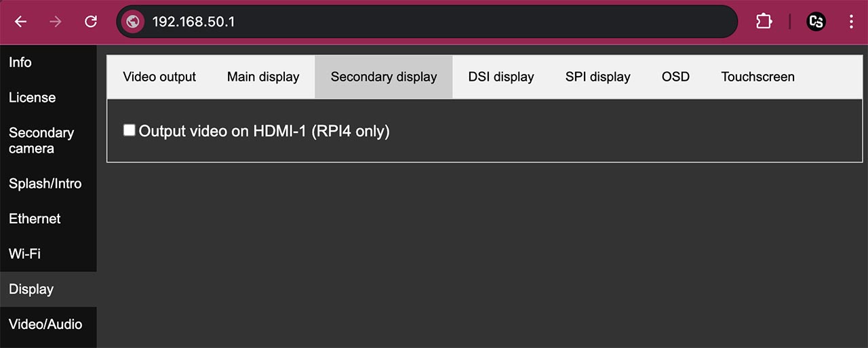Switch to the Main display tab

[263, 77]
